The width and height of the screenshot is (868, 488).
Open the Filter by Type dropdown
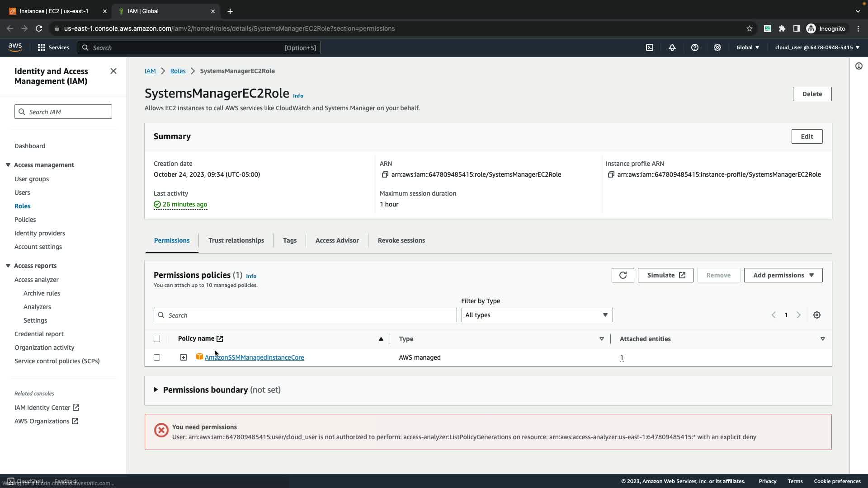pyautogui.click(x=537, y=315)
